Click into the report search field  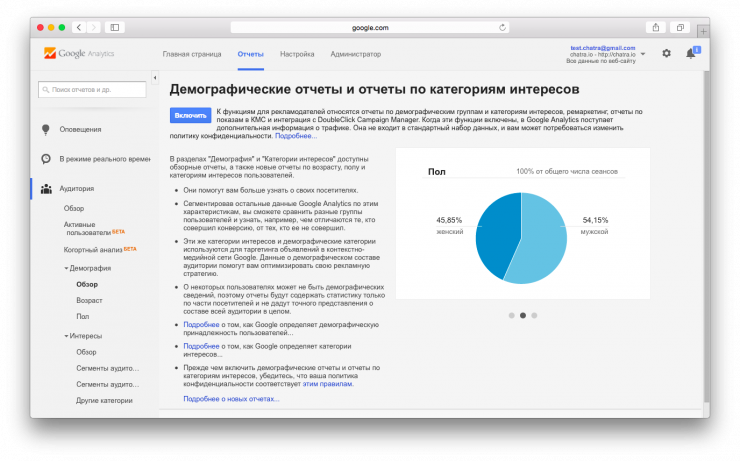92,90
